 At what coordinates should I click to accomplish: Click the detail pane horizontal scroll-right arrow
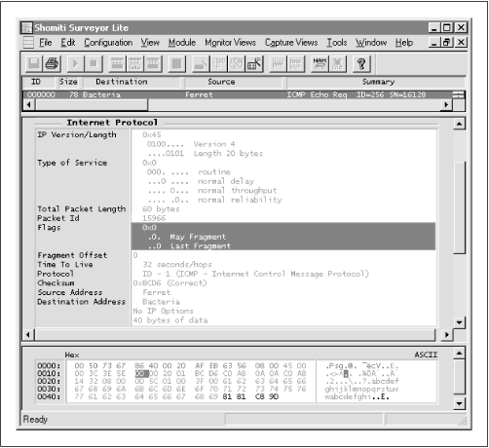coord(447,335)
